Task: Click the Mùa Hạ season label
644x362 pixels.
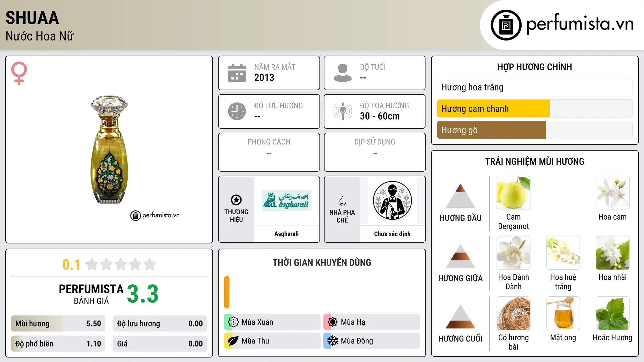Action: [353, 322]
